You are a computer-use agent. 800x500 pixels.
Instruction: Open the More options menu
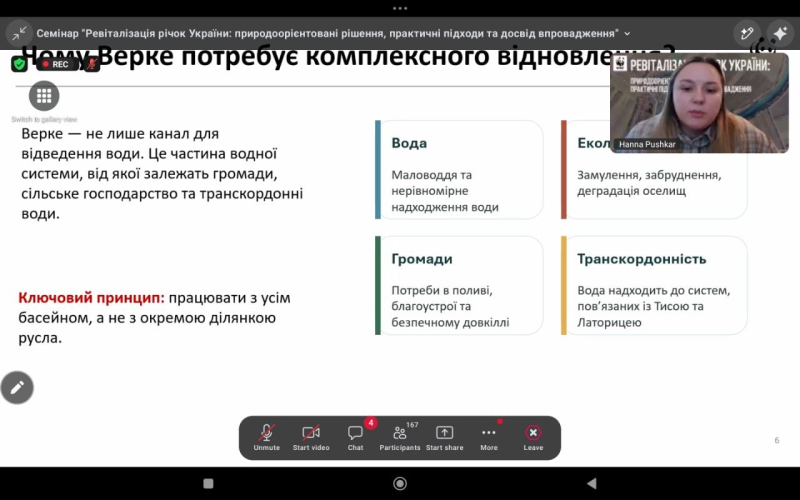click(x=488, y=438)
